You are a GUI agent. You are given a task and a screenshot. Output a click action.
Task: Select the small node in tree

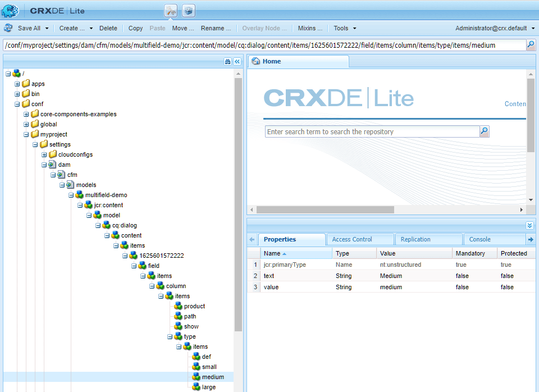tap(209, 367)
